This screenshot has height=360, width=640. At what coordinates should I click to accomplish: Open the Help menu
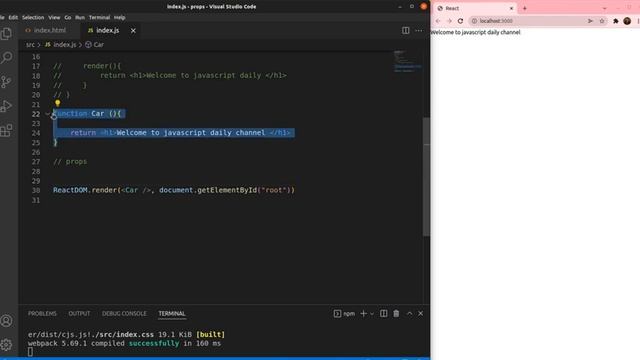point(120,18)
